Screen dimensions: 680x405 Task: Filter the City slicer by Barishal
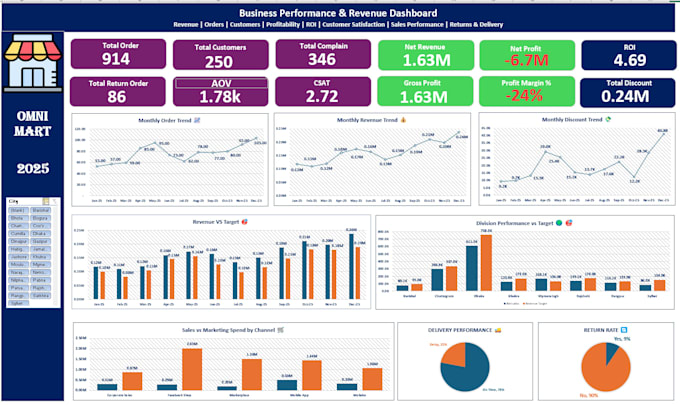tap(40, 210)
